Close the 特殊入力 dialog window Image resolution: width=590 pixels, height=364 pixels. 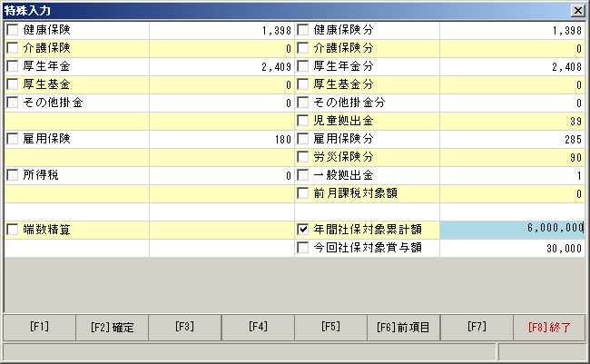tap(577, 11)
